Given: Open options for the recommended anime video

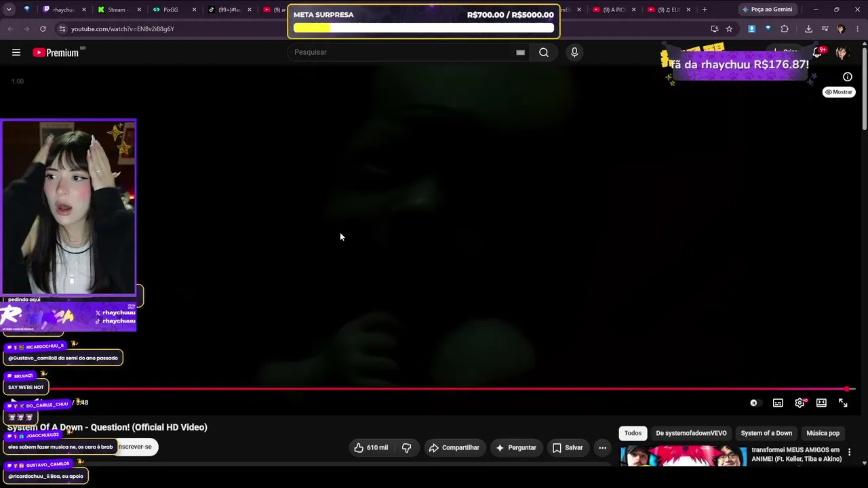Looking at the screenshot, I should 849,452.
